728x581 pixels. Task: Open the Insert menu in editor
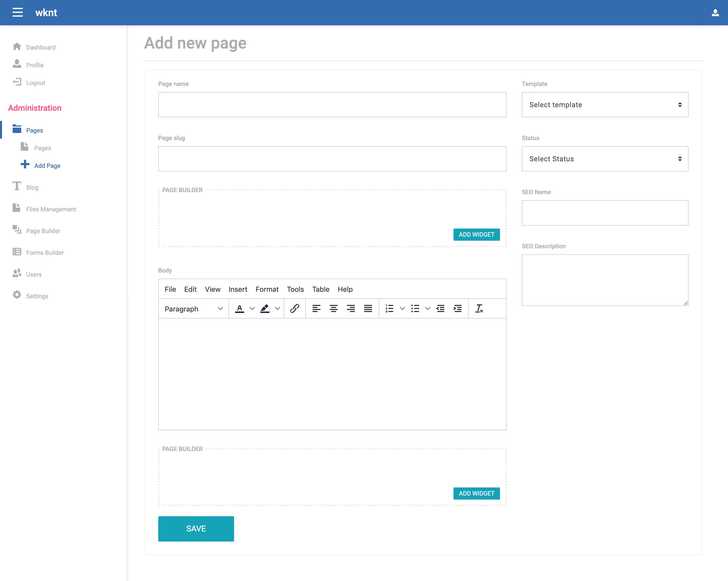(x=238, y=289)
